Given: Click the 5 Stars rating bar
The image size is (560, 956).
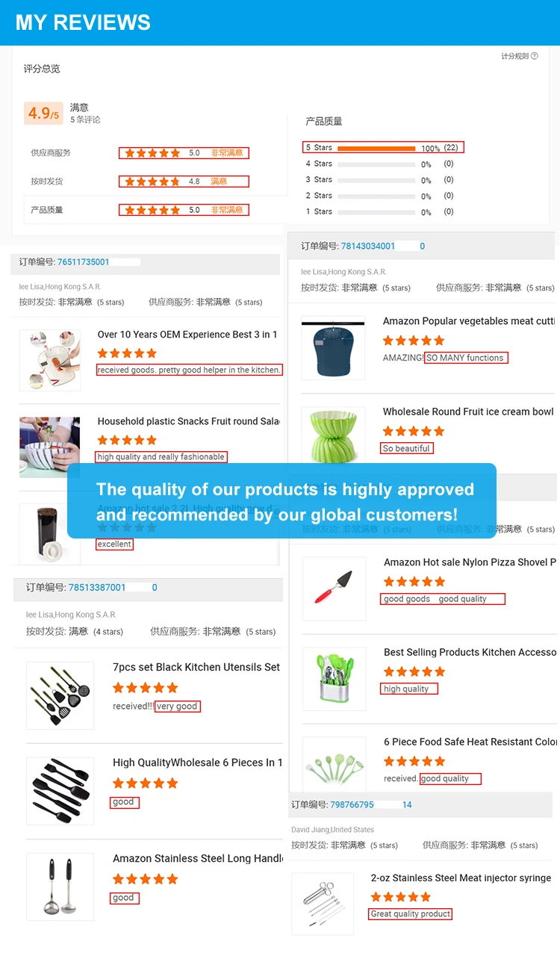Looking at the screenshot, I should click(x=376, y=148).
